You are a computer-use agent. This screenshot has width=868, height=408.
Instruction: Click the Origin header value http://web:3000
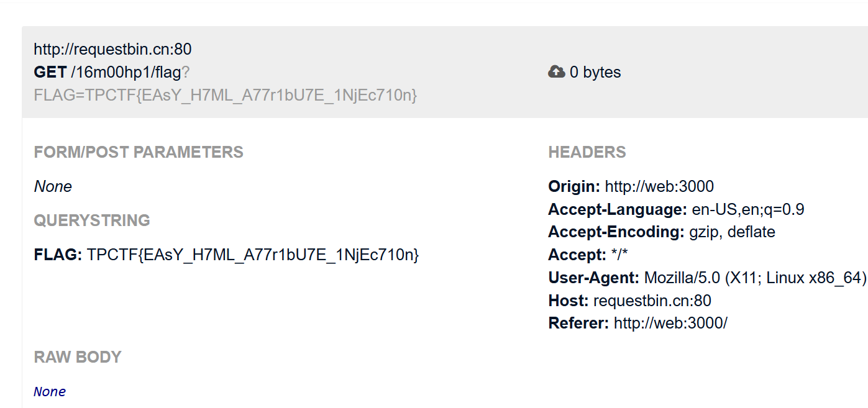click(659, 186)
